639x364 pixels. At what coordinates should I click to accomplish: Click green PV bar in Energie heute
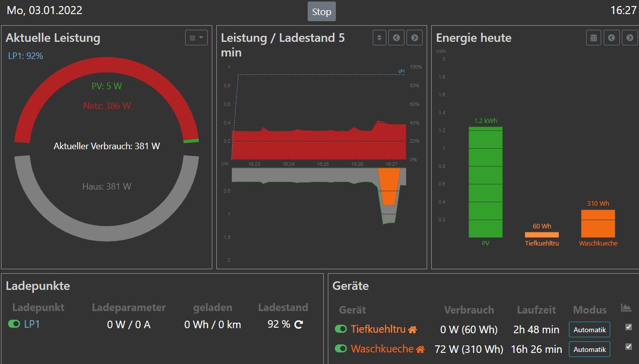click(486, 182)
